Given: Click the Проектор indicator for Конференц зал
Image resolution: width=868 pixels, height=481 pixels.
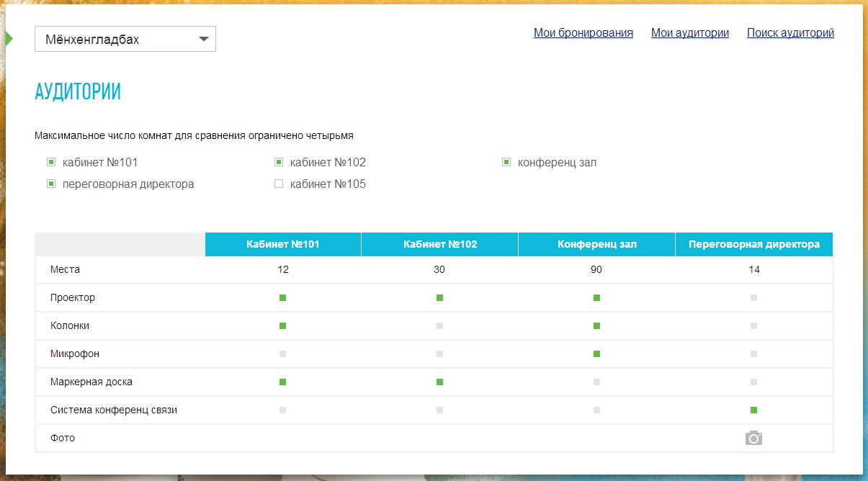Looking at the screenshot, I should pyautogui.click(x=597, y=297).
